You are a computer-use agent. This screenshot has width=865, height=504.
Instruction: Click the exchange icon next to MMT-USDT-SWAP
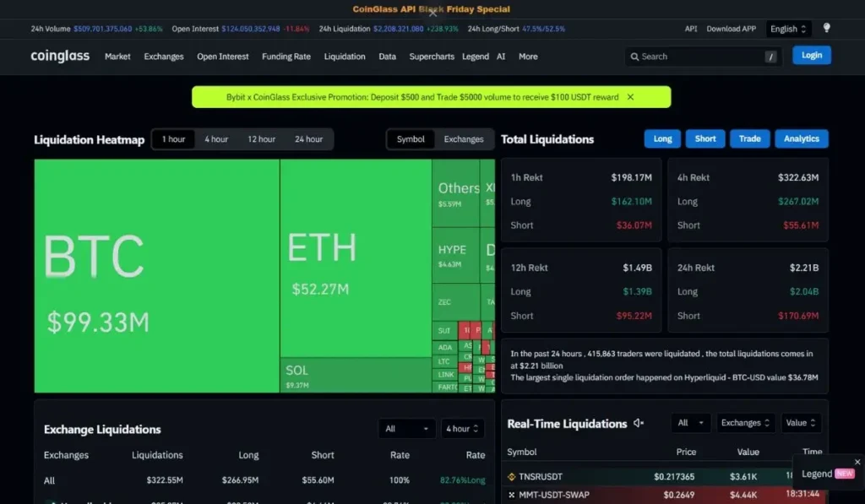tap(511, 495)
